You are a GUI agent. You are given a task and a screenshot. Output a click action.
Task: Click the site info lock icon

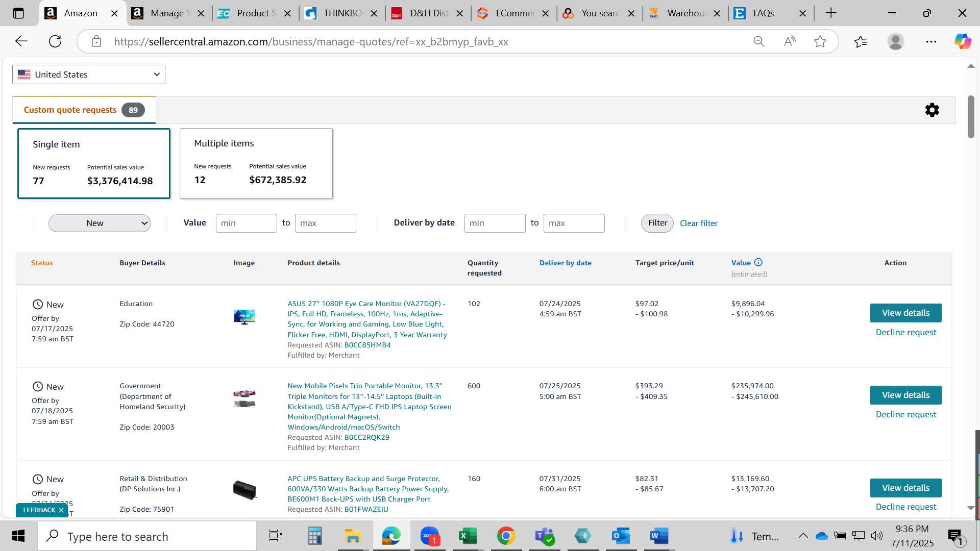(x=96, y=41)
